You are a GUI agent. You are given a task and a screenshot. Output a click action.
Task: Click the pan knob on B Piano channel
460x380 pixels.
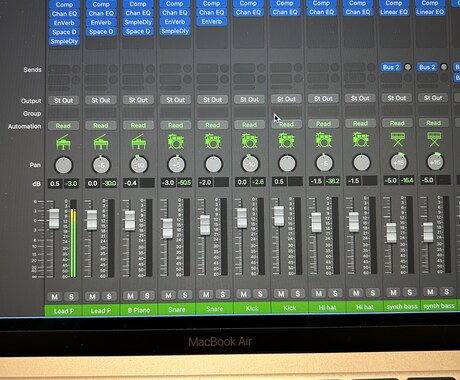tap(138, 164)
